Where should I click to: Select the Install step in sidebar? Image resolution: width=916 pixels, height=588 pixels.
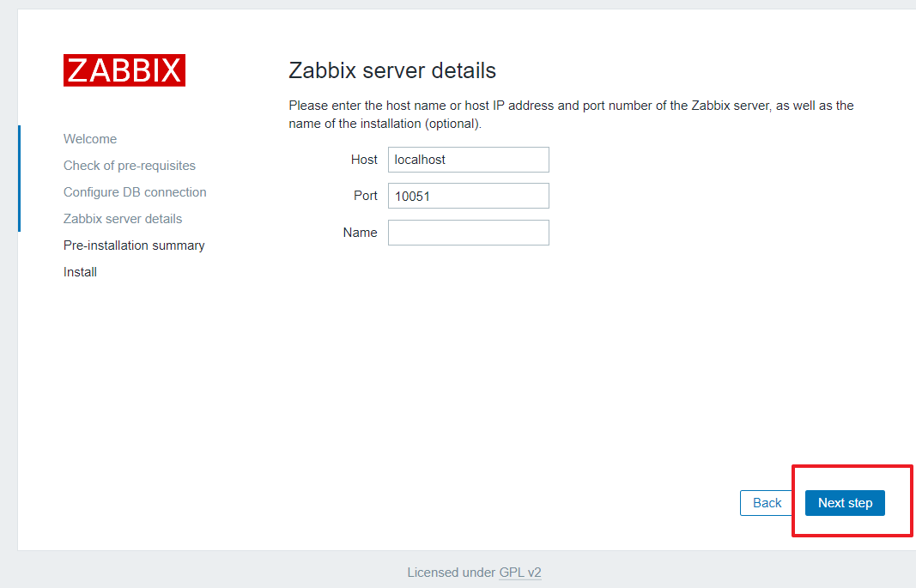point(80,271)
